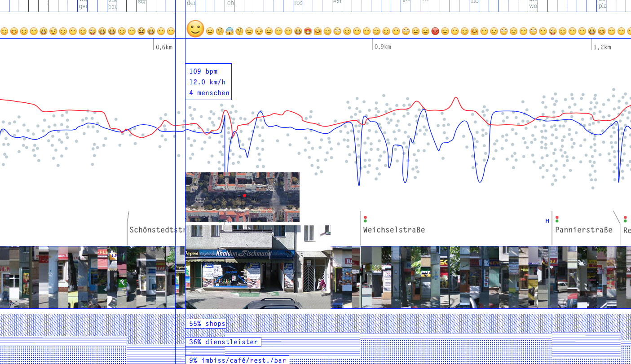Click the traffic light icon above Pannierstraße
Screen dimensions: 631x364
[x=557, y=219]
